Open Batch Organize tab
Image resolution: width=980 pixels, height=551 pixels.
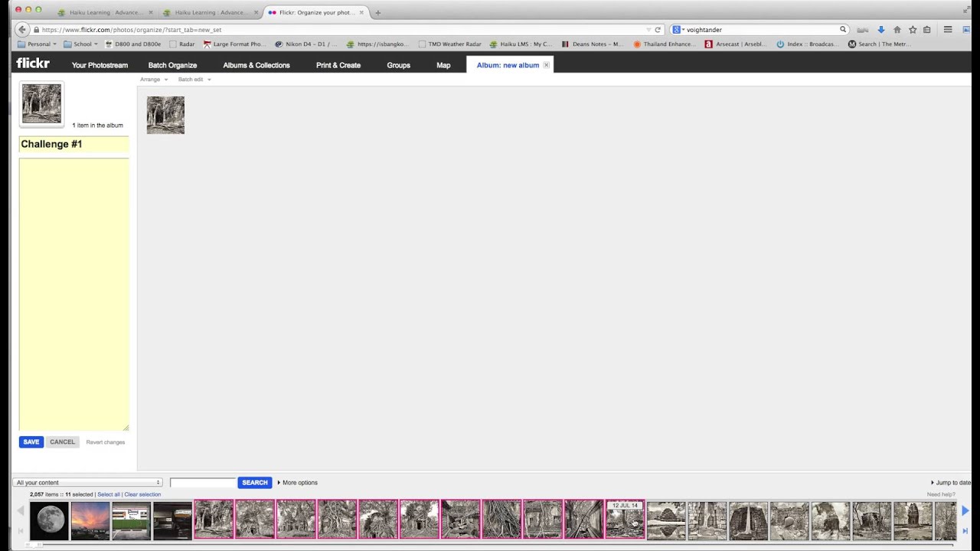(172, 65)
